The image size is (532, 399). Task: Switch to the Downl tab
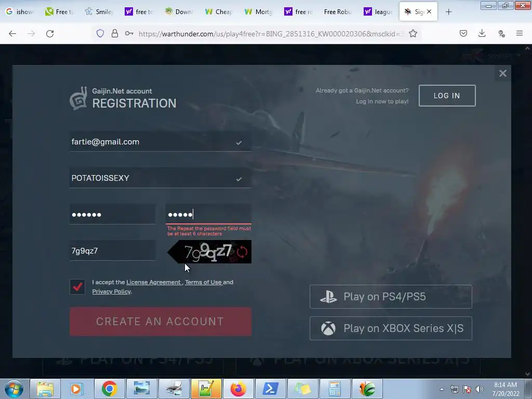pos(179,11)
